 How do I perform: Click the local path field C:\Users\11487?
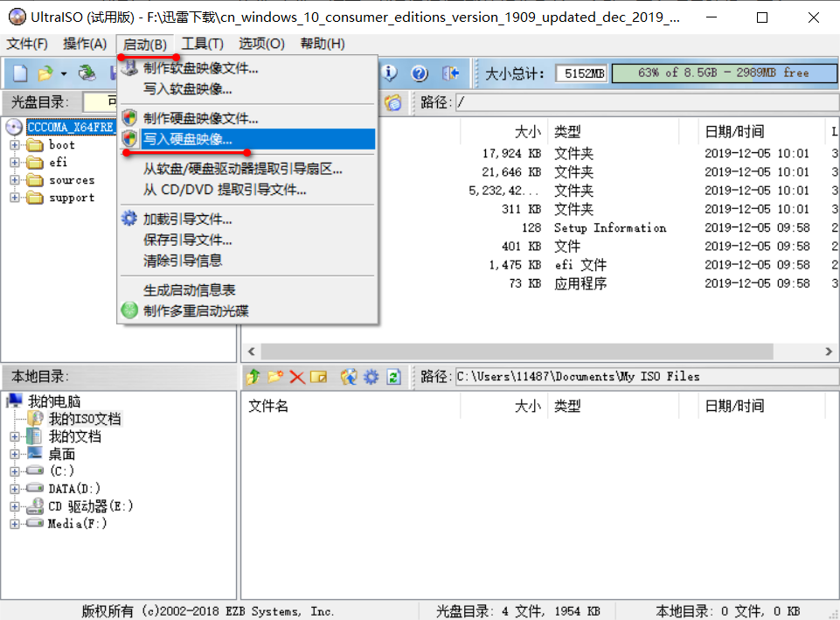click(647, 377)
